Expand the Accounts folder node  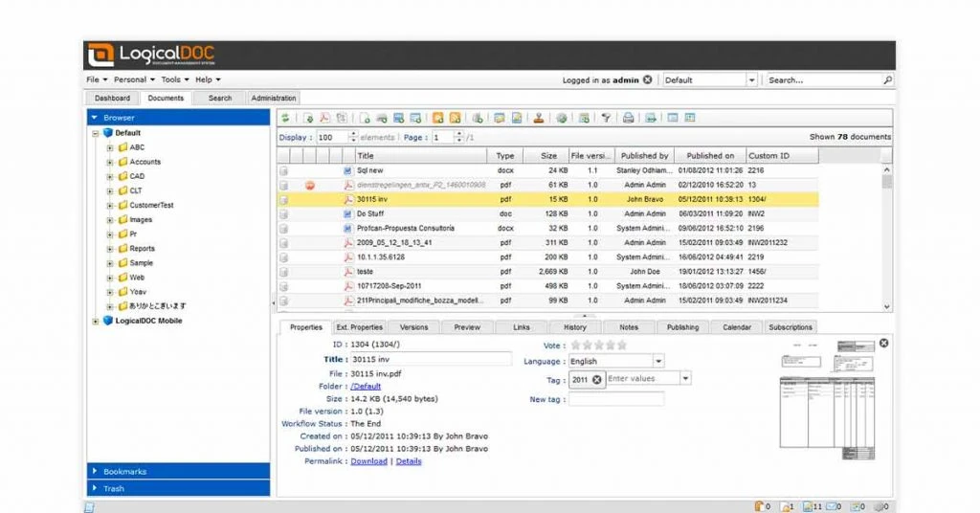(x=110, y=163)
